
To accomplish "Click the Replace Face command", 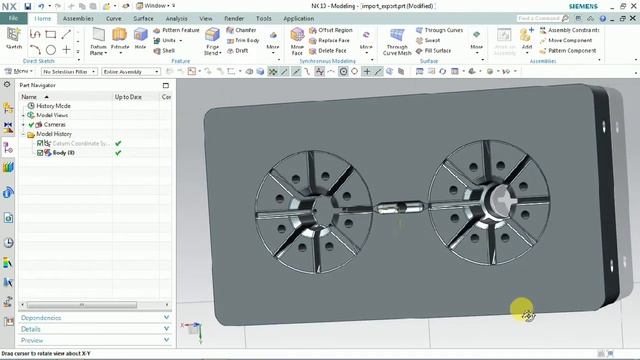I will (x=329, y=40).
